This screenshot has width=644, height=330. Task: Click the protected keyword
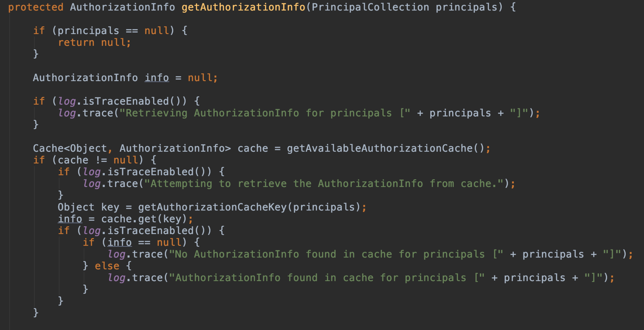click(x=36, y=7)
